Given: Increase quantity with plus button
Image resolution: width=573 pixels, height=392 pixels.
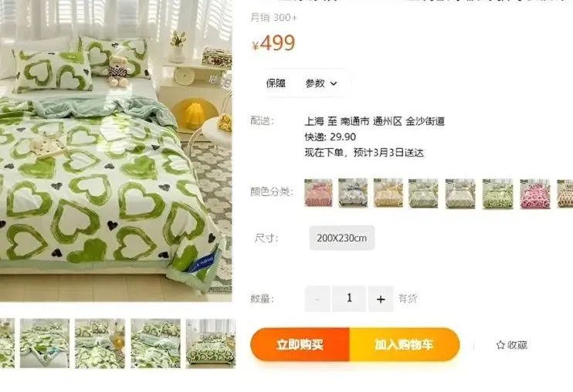Looking at the screenshot, I should click(381, 299).
